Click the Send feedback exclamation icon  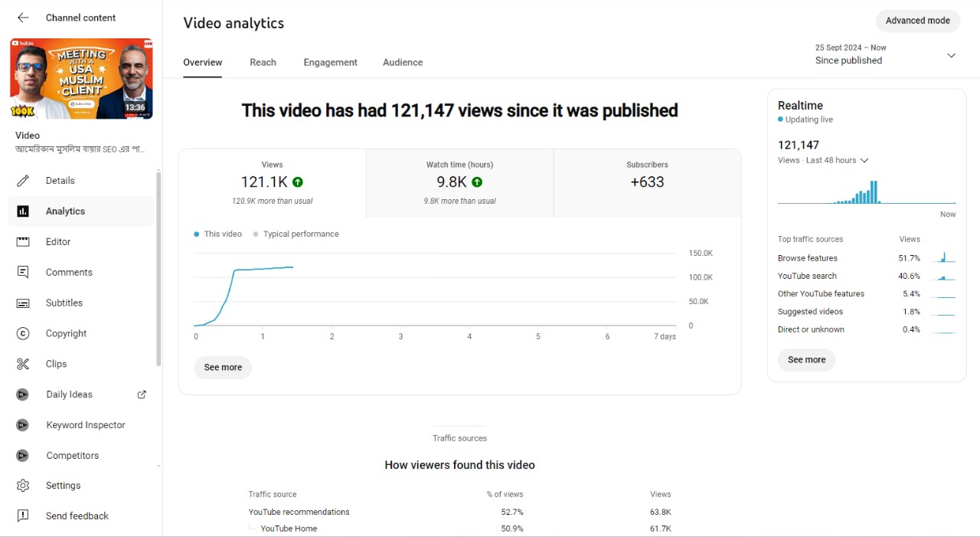tap(23, 516)
